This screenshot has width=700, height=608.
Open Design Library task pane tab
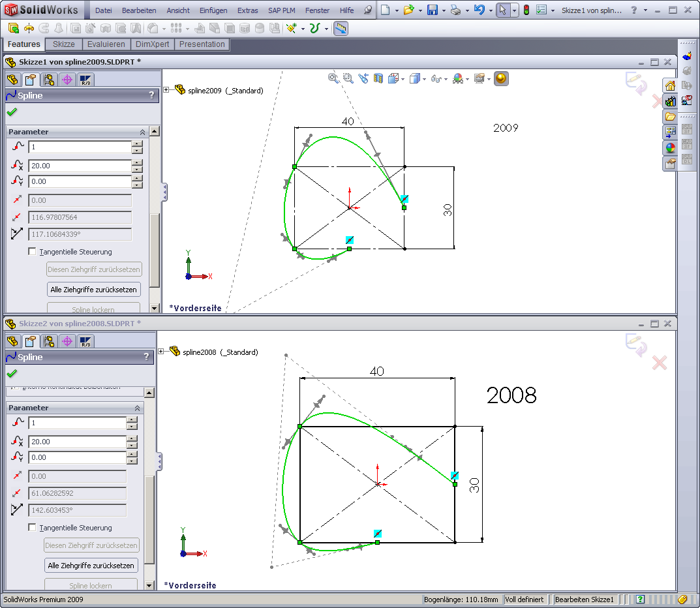tap(670, 101)
